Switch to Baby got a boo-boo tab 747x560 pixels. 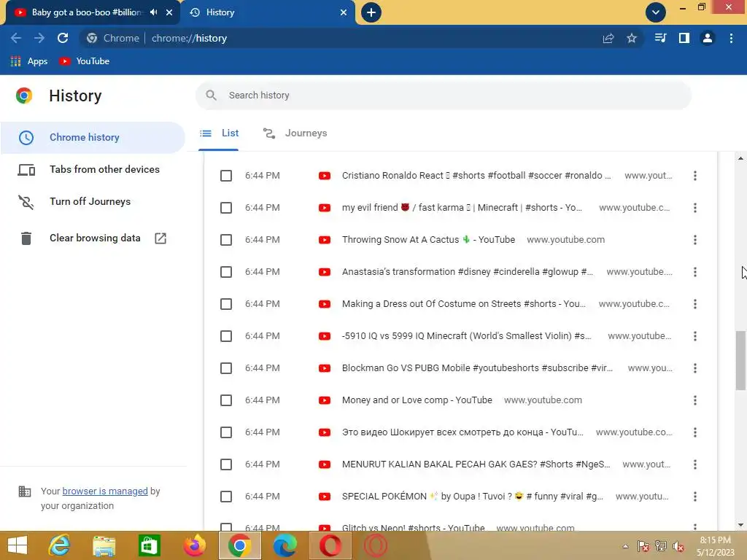(86, 12)
